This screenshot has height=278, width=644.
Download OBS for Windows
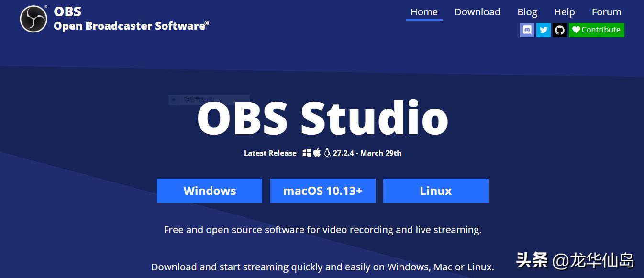[210, 191]
